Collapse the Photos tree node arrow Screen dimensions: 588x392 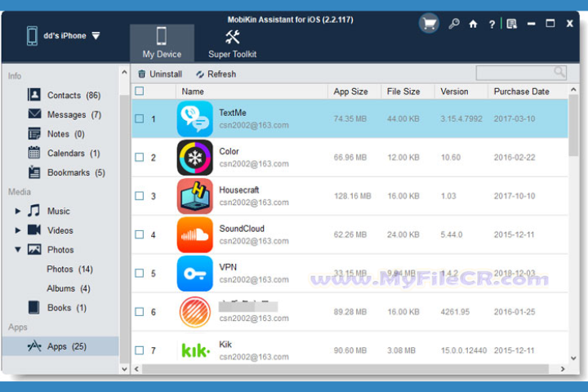click(x=18, y=249)
